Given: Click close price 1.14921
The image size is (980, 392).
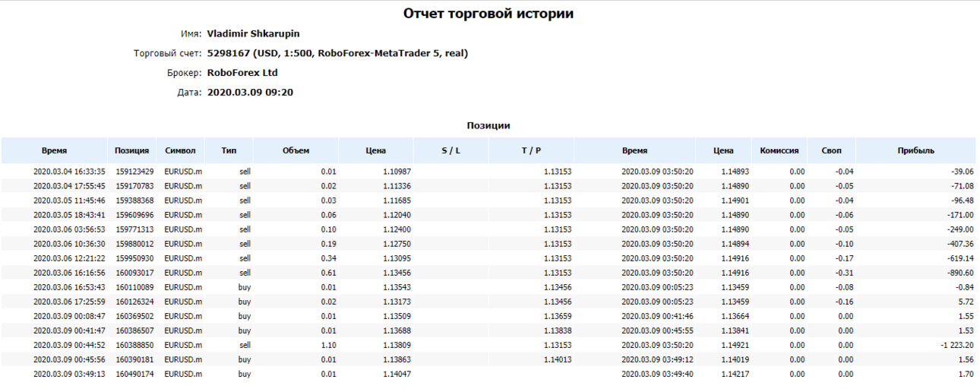Looking at the screenshot, I should tap(735, 345).
